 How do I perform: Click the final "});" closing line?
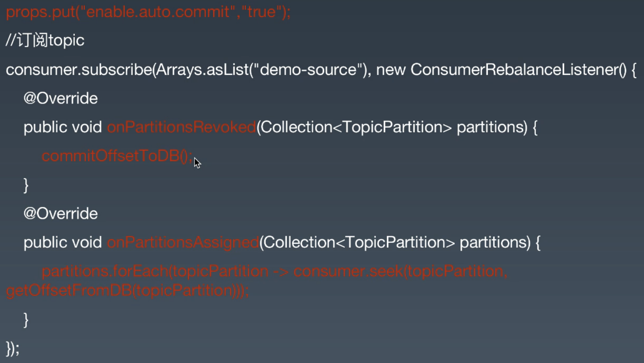point(13,348)
